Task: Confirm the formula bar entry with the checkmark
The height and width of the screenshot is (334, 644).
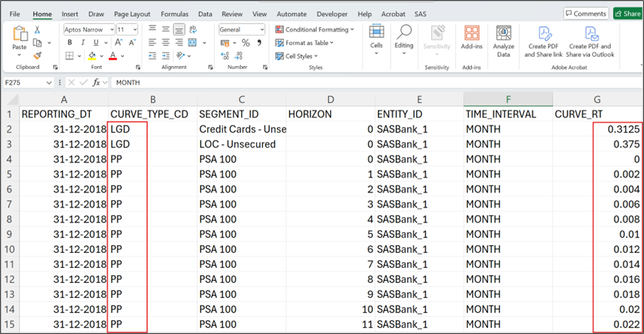Action: click(x=83, y=82)
